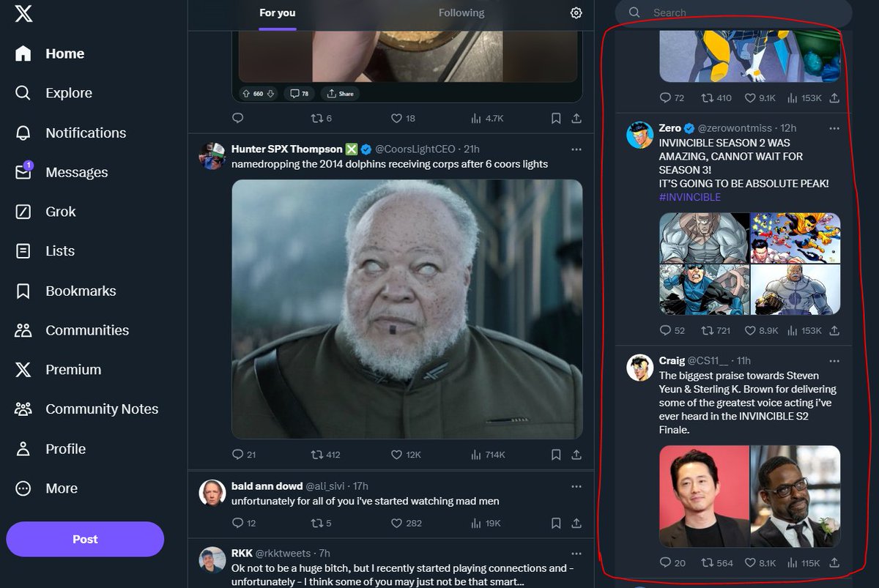Like the tweet showing 12K likes
Viewport: 879px width, 588px height.
click(406, 455)
